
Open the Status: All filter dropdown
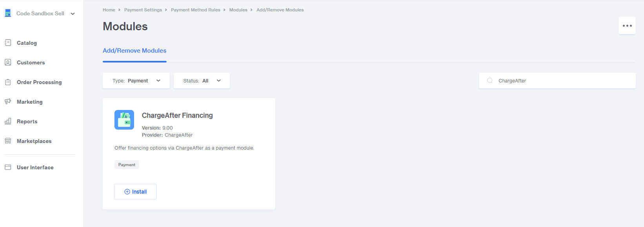pos(201,81)
